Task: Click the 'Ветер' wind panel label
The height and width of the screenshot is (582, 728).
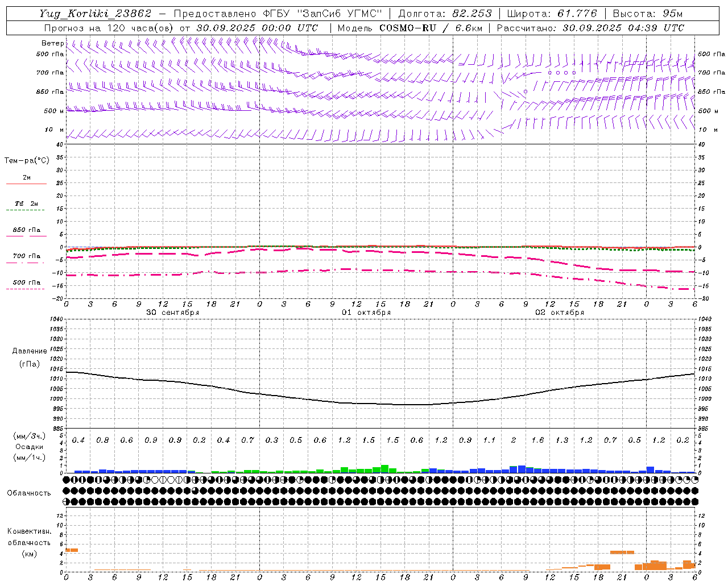Action: [x=52, y=43]
